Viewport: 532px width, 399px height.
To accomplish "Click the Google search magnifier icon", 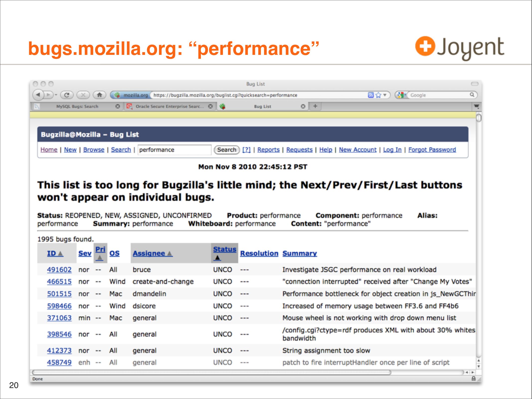I will tap(472, 95).
